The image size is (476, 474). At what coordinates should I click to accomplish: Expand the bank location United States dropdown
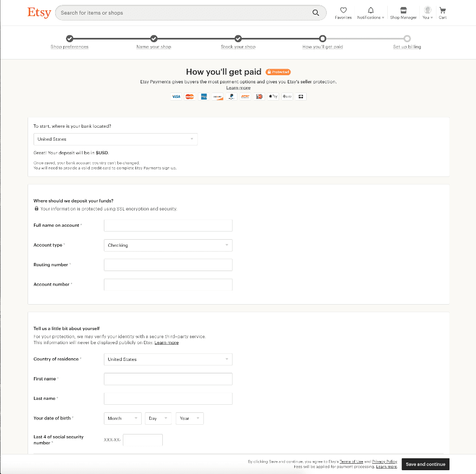(115, 139)
